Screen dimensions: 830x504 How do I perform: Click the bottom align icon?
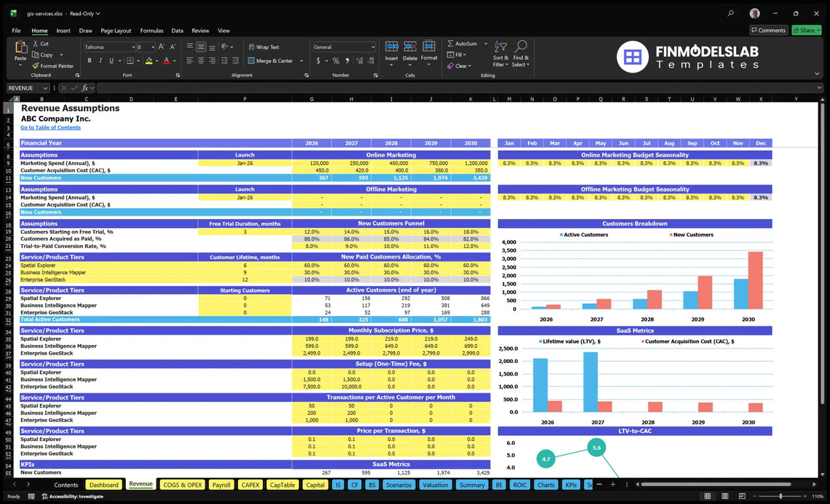tap(212, 47)
